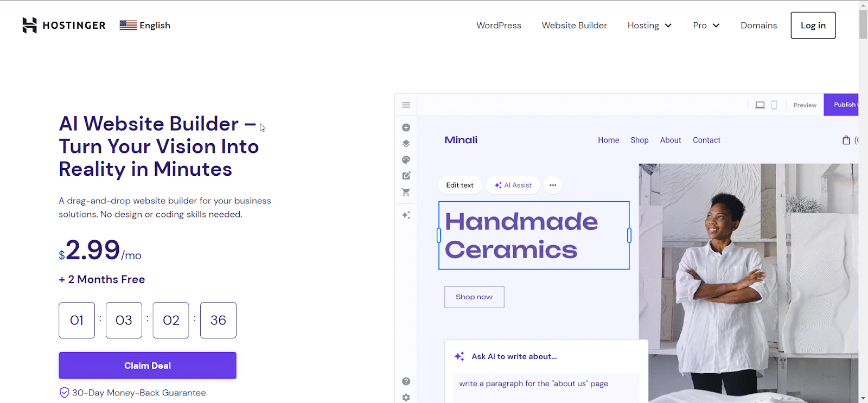Click the Hostinger logo

(x=63, y=25)
